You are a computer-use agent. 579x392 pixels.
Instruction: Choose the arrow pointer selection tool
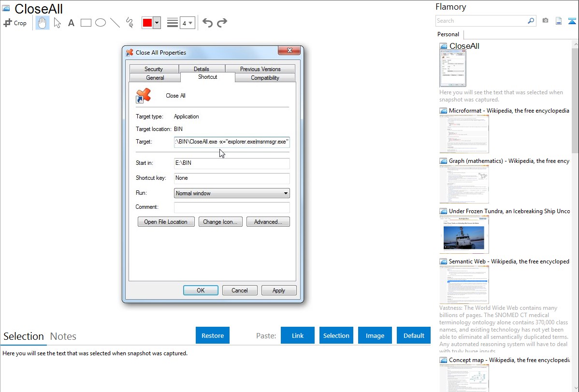pyautogui.click(x=57, y=23)
